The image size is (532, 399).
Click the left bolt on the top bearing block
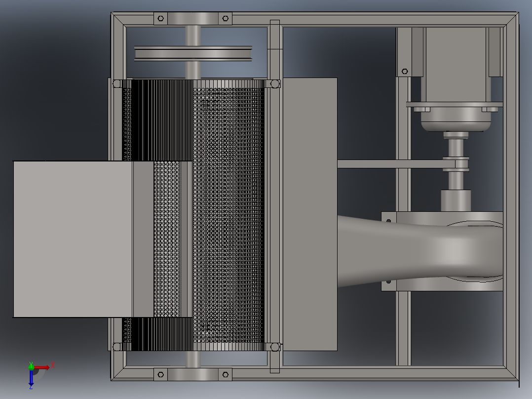tap(161, 18)
